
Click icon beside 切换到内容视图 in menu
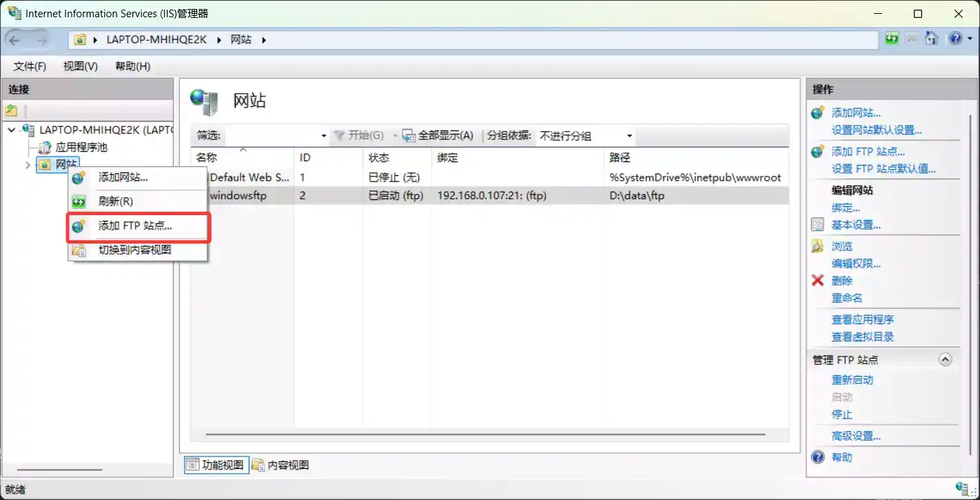point(79,250)
